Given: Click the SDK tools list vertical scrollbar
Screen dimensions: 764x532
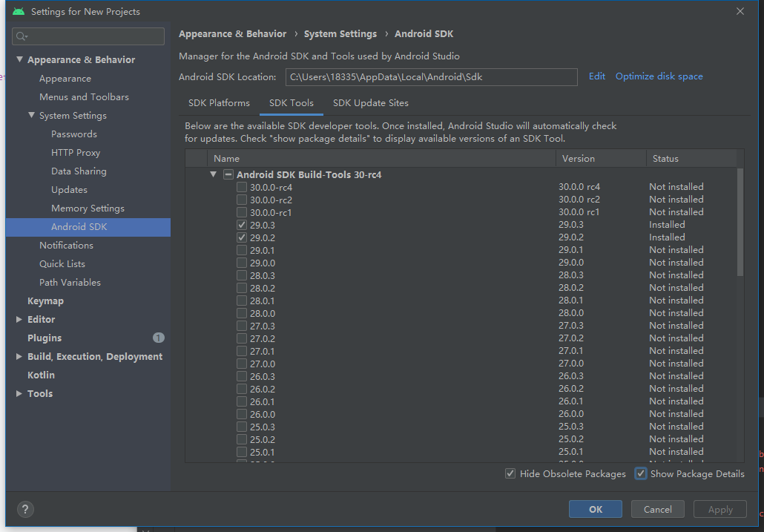Looking at the screenshot, I should tap(740, 222).
